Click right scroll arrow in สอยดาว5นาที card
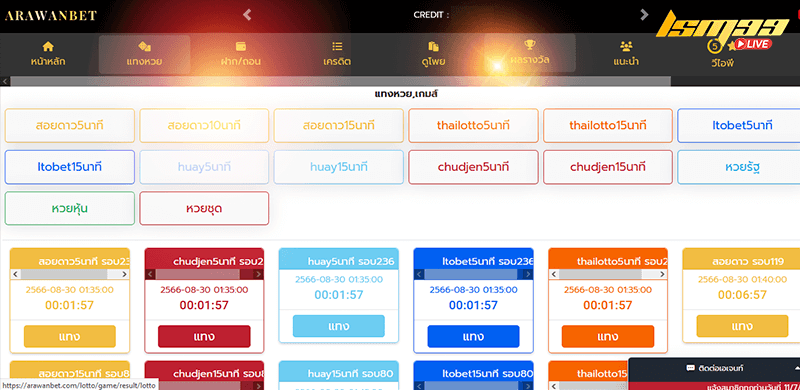 tap(124, 274)
